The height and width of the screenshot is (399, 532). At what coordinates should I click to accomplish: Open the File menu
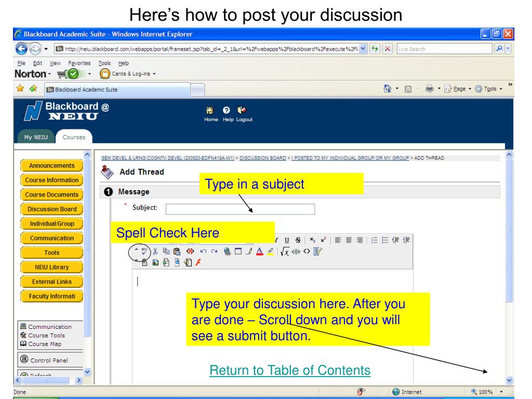(x=21, y=63)
